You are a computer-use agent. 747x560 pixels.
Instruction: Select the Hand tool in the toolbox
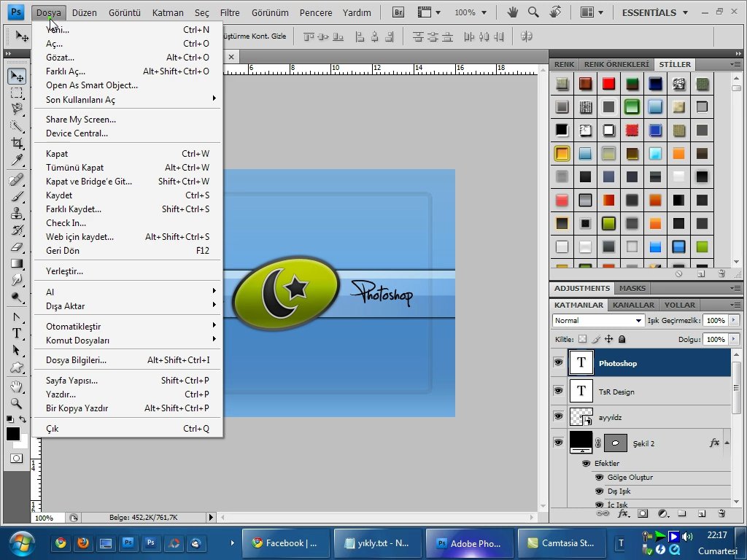point(17,386)
